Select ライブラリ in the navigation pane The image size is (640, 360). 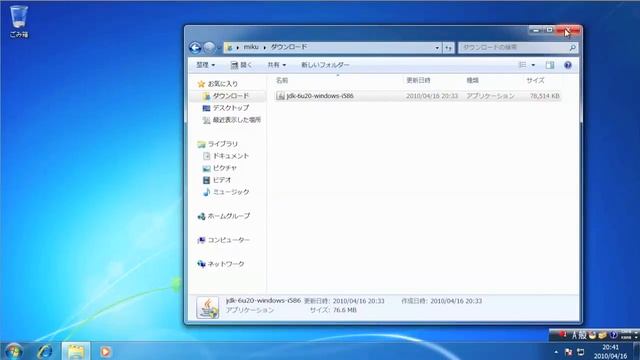pyautogui.click(x=218, y=144)
